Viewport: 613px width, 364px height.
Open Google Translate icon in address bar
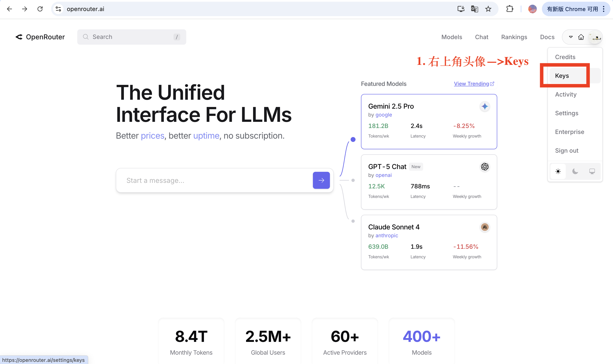tap(474, 9)
